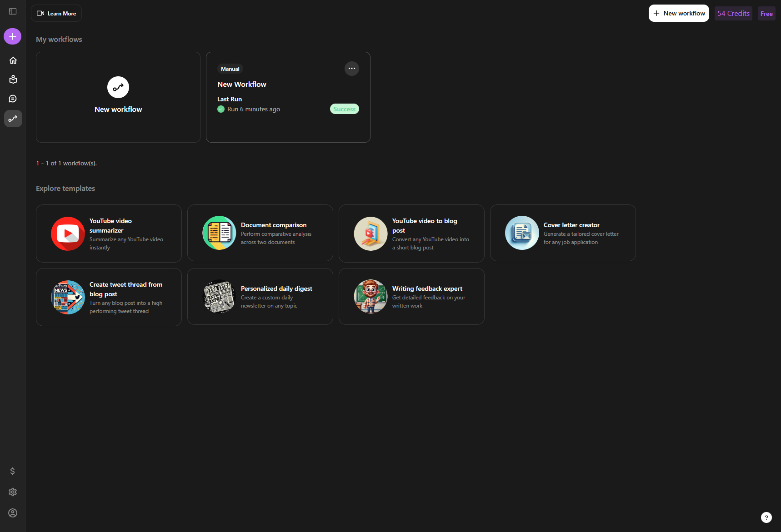Click the 54 Credits badge
Viewport: 781px width, 532px height.
[x=733, y=14]
